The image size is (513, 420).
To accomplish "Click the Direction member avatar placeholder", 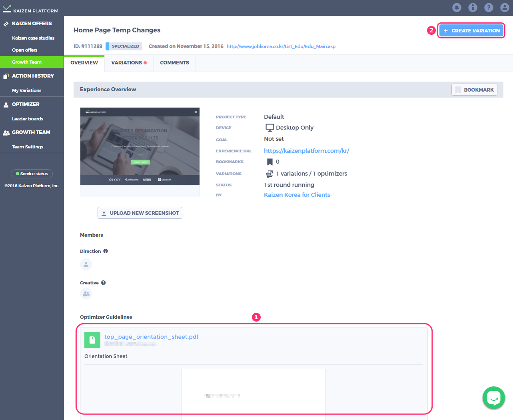I will 86,264.
